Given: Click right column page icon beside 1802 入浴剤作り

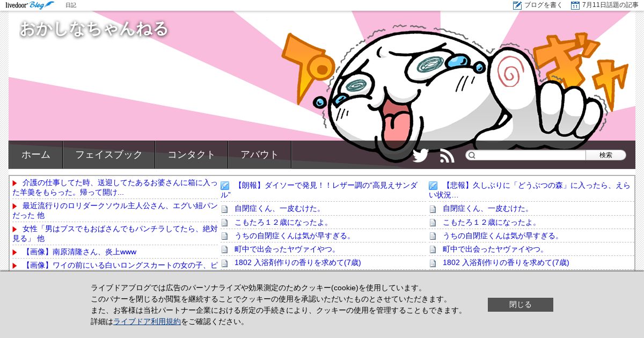Looking at the screenshot, I should coord(433,263).
